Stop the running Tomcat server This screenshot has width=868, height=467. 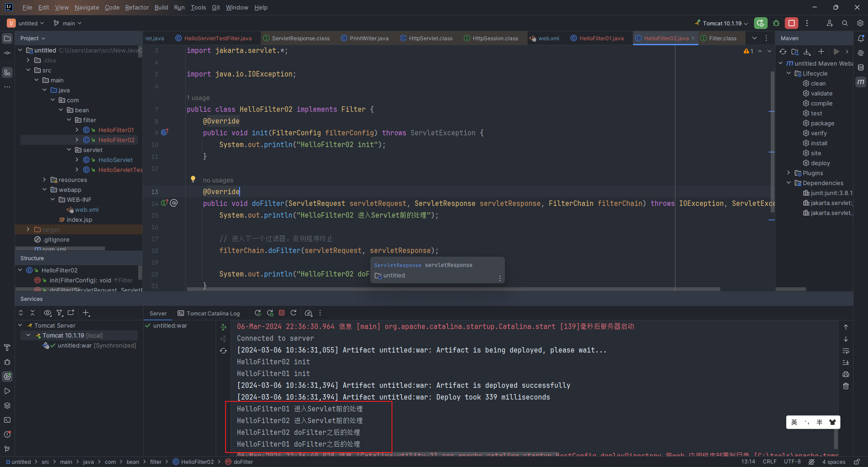[x=792, y=23]
